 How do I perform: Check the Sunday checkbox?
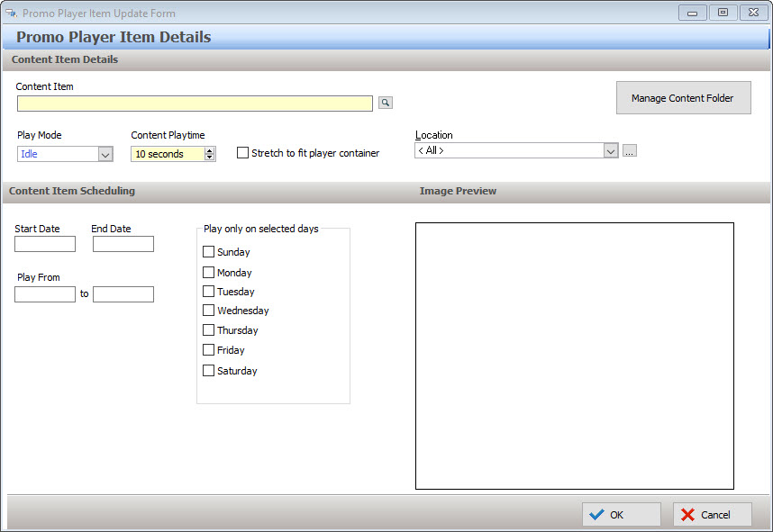209,252
